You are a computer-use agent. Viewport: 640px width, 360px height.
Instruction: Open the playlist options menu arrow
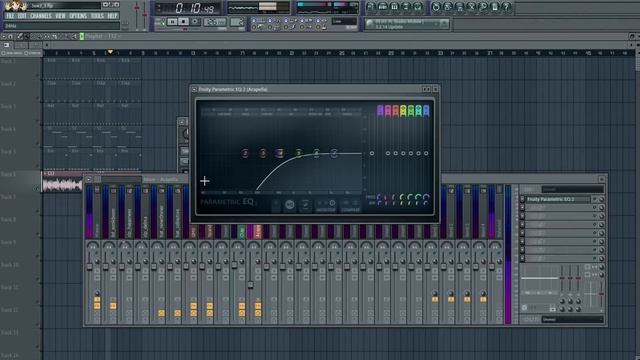4,37
